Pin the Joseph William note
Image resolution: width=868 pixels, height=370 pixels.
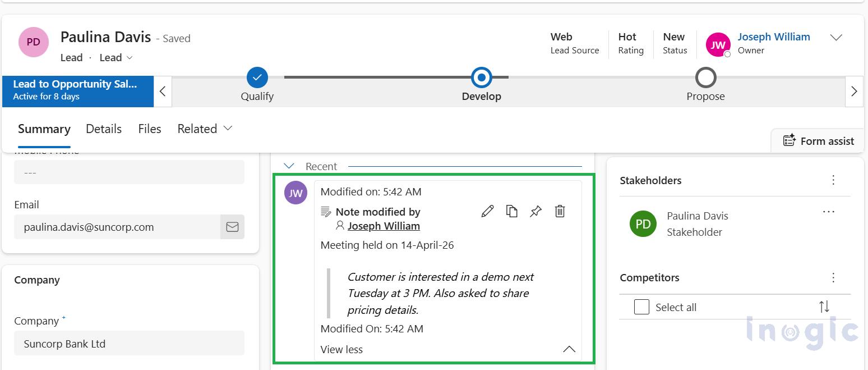[535, 211]
